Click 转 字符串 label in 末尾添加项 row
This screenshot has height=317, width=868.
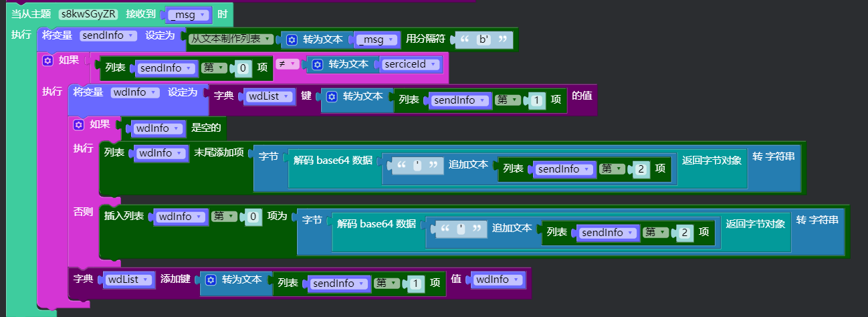[774, 156]
